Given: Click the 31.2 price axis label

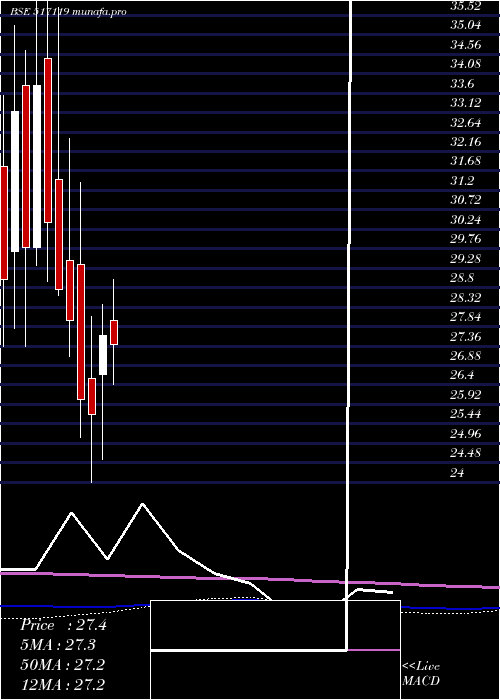Looking at the screenshot, I should pos(462,181).
